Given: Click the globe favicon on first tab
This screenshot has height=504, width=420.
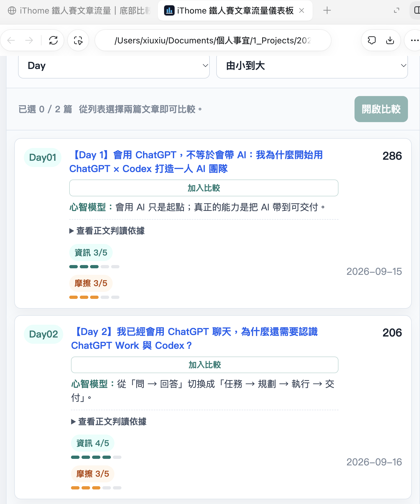Looking at the screenshot, I should (x=12, y=11).
